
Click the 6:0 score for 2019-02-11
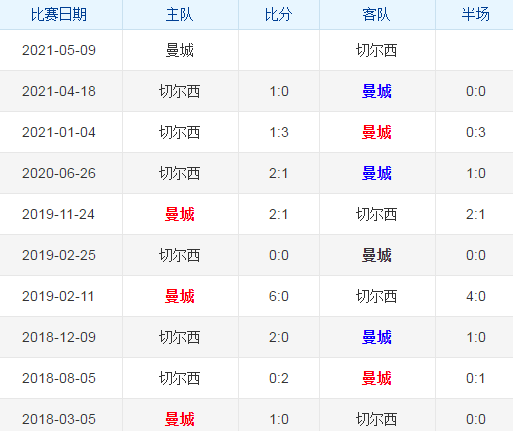279,296
